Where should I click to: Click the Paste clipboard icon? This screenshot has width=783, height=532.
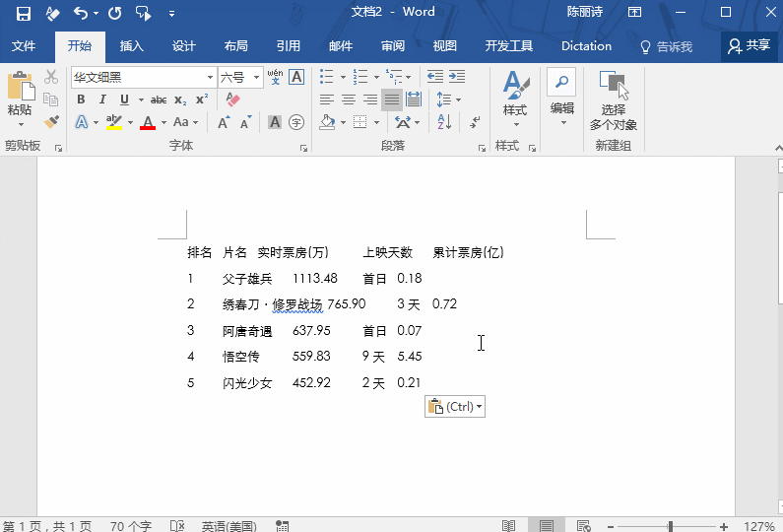(x=21, y=86)
